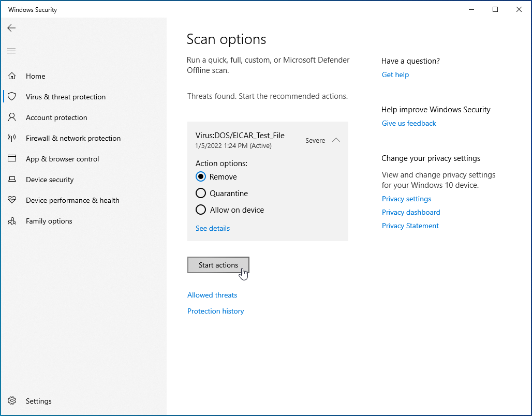Click the back arrow icon
532x416 pixels.
click(11, 28)
